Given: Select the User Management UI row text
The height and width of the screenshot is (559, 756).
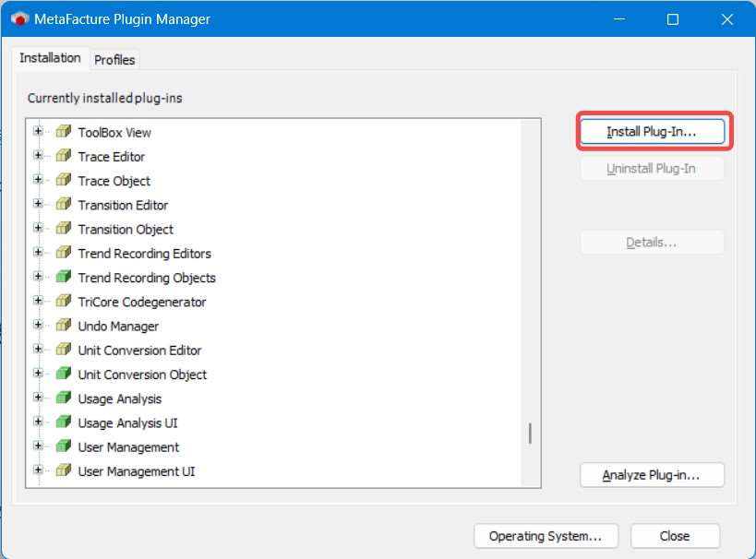Looking at the screenshot, I should tap(137, 471).
